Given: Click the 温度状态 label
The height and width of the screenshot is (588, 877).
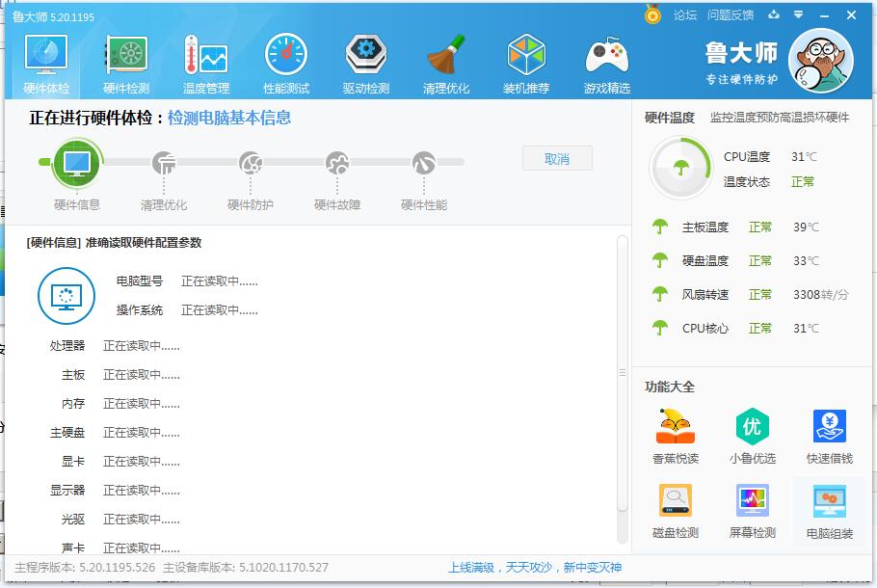Looking at the screenshot, I should [747, 182].
